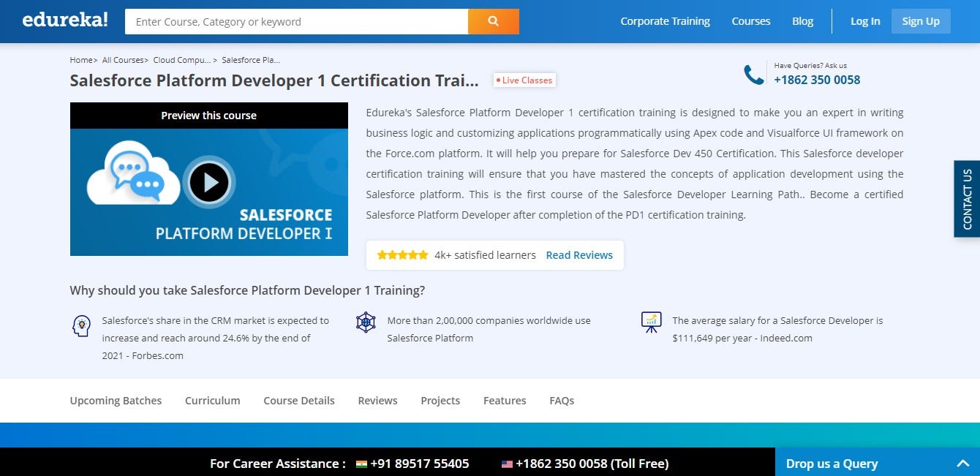This screenshot has height=476, width=980.
Task: Select the Reviews tab
Action: pyautogui.click(x=377, y=401)
